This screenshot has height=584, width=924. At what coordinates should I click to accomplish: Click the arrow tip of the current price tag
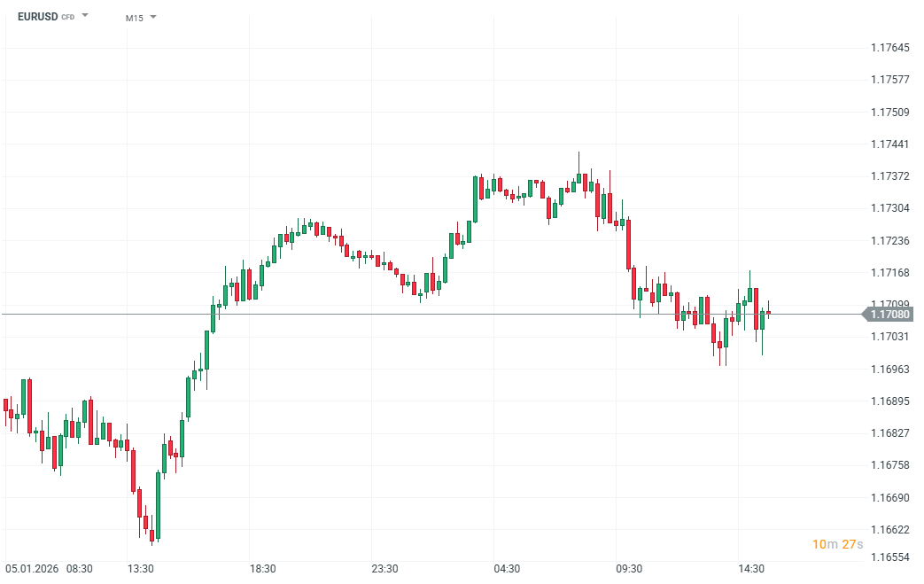click(865, 314)
